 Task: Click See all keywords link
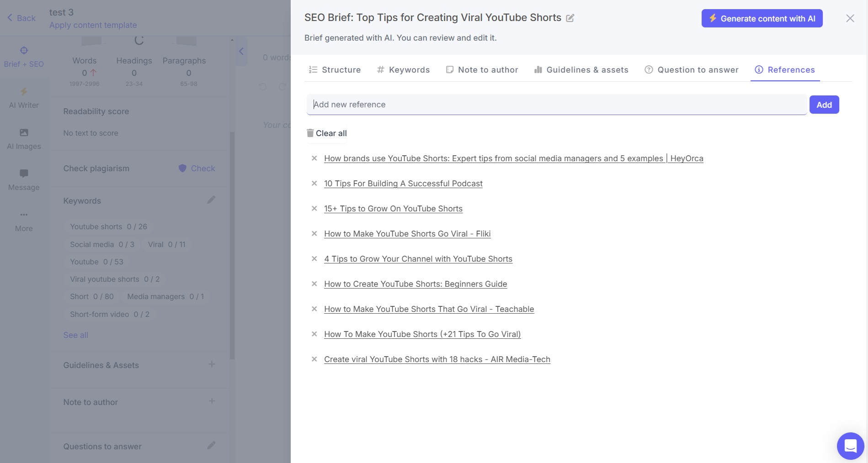pyautogui.click(x=75, y=335)
